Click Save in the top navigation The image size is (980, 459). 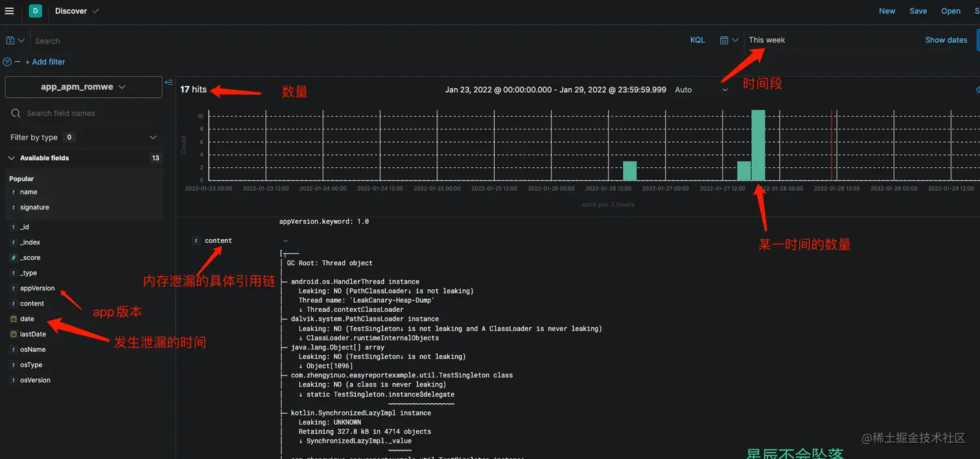coord(918,11)
